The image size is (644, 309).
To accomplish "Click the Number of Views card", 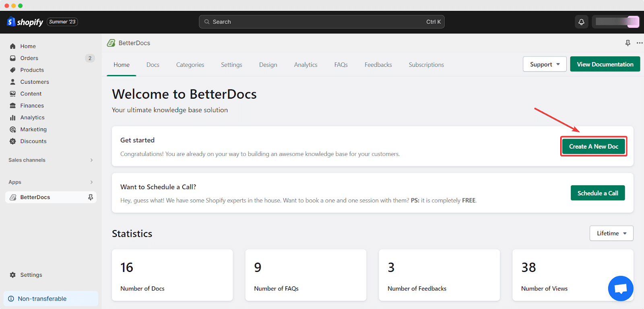I will (x=573, y=275).
